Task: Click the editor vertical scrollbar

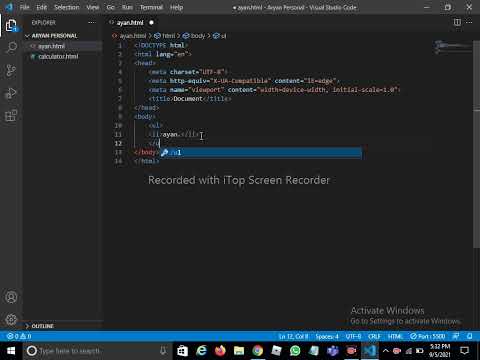Action: coord(476,143)
